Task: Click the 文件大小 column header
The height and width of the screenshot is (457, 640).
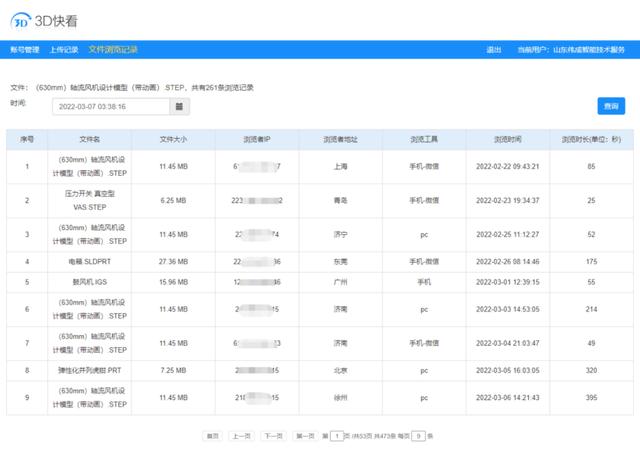Action: [173, 140]
